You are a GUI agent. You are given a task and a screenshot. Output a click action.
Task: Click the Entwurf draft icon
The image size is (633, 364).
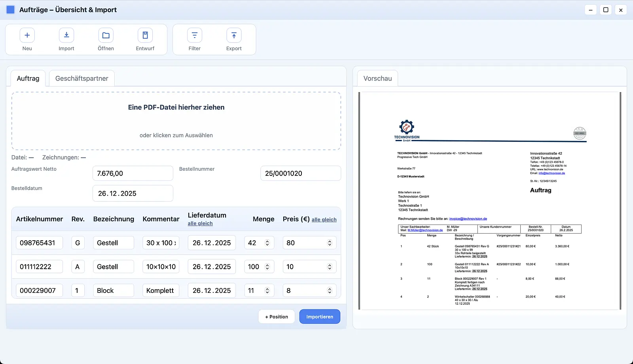(x=145, y=36)
